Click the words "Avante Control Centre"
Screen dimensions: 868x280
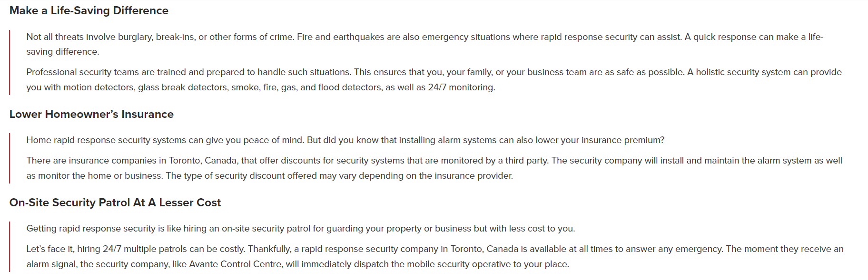click(235, 264)
